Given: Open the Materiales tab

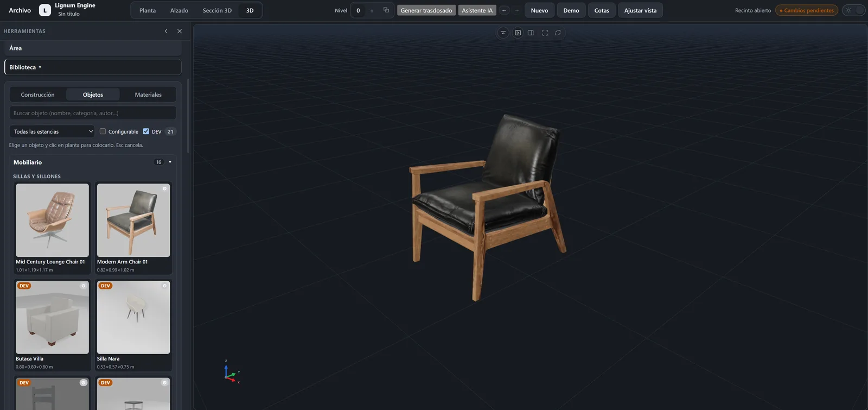Looking at the screenshot, I should click(x=148, y=94).
